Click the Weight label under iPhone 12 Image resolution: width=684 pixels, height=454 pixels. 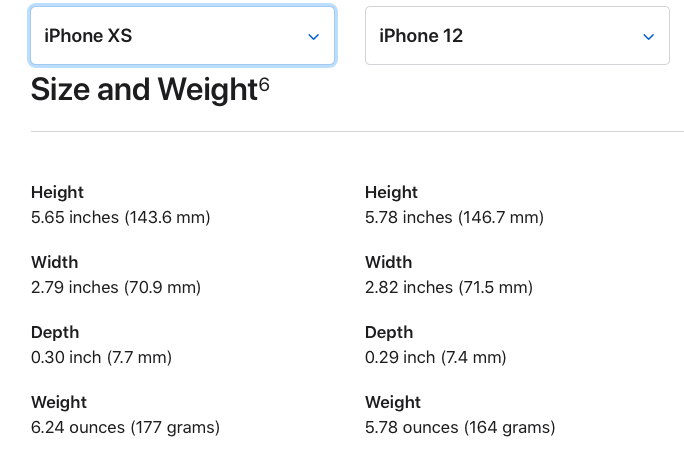(x=393, y=403)
